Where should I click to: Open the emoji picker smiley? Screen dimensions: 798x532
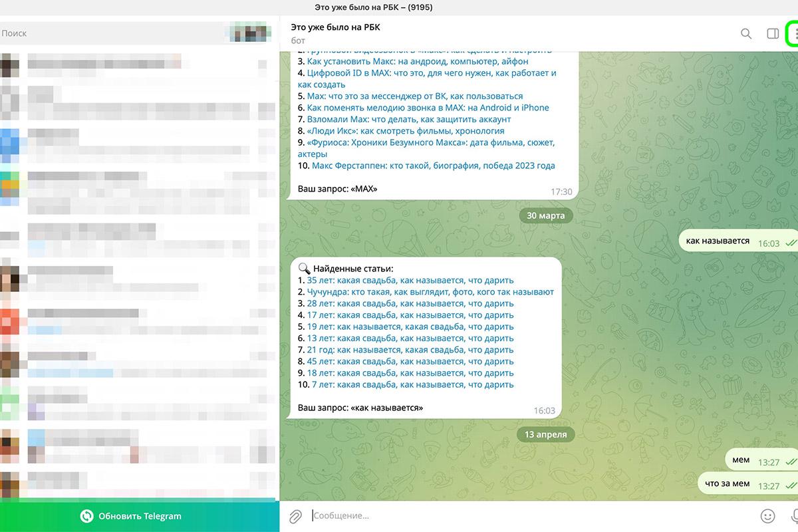point(767,515)
